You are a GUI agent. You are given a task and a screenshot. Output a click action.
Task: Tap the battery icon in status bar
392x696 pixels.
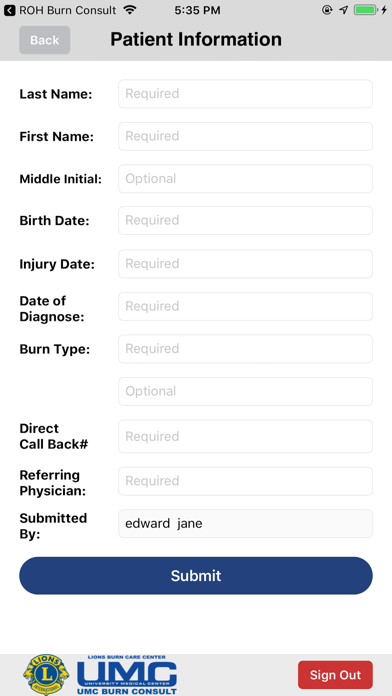(x=365, y=10)
